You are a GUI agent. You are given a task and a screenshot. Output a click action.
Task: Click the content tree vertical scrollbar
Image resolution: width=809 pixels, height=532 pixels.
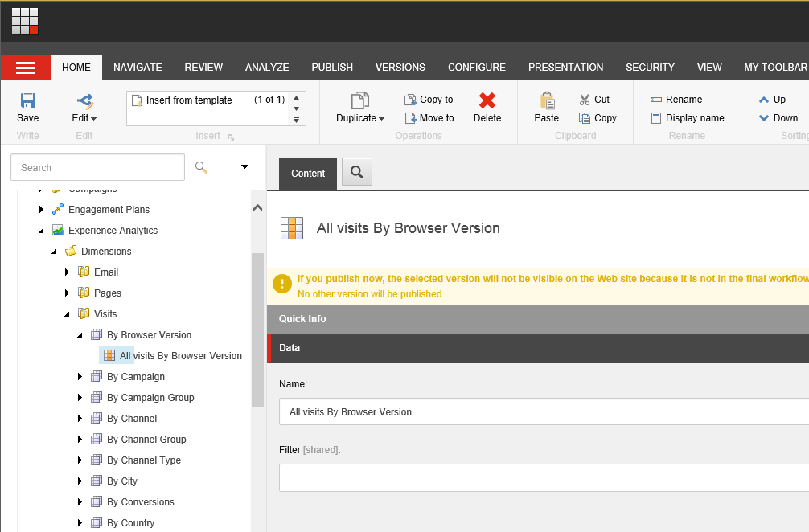point(257,329)
